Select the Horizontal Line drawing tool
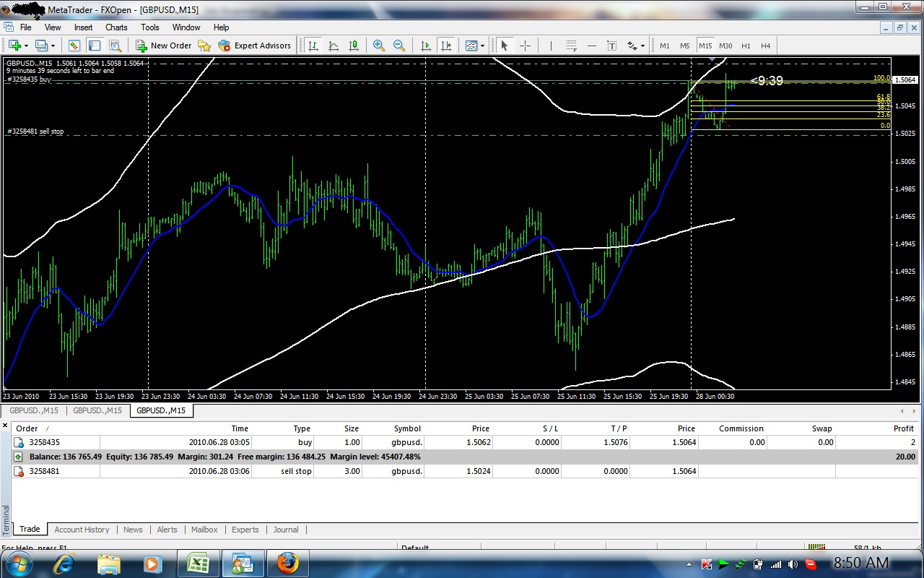 [x=592, y=46]
